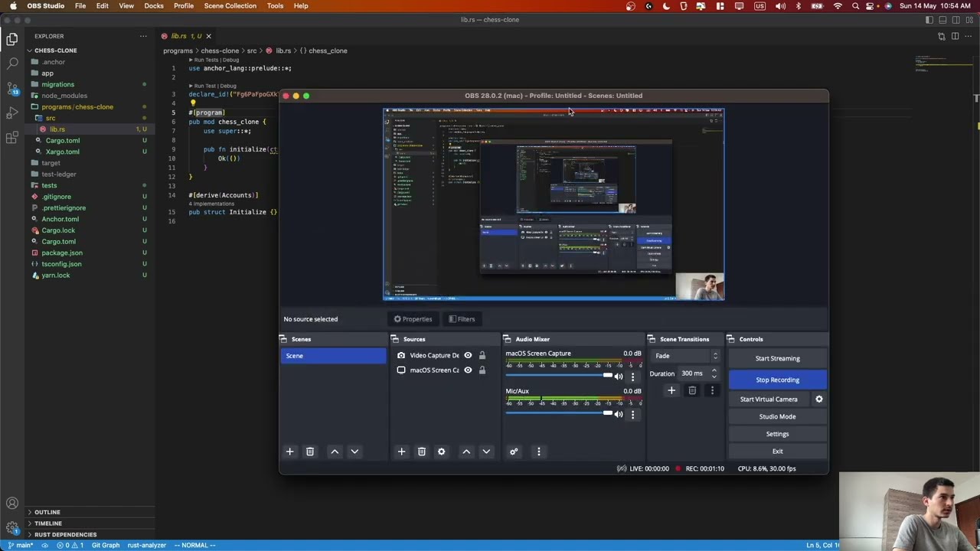The height and width of the screenshot is (551, 980).
Task: Toggle lock on Video Capture Device source
Action: coord(482,355)
